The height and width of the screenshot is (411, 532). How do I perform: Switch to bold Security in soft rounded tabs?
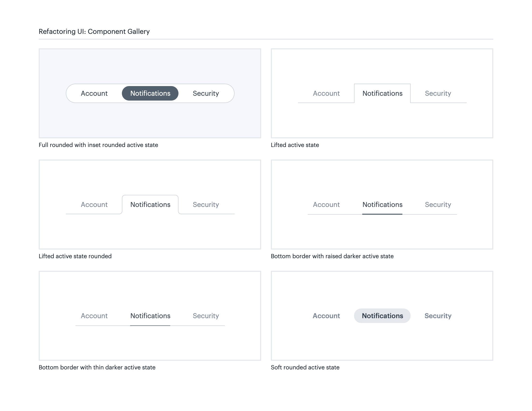(438, 316)
